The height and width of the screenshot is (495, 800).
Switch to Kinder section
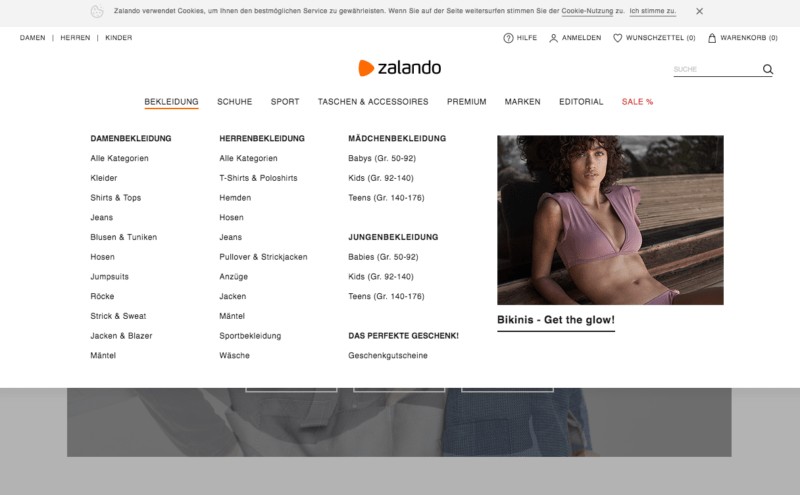[118, 38]
